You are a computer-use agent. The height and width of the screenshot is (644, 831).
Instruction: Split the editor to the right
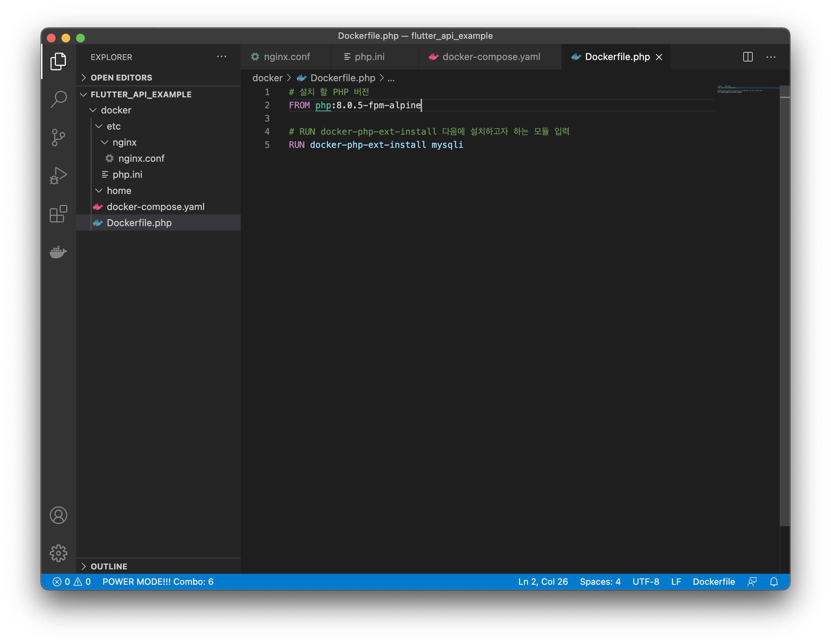pyautogui.click(x=748, y=57)
